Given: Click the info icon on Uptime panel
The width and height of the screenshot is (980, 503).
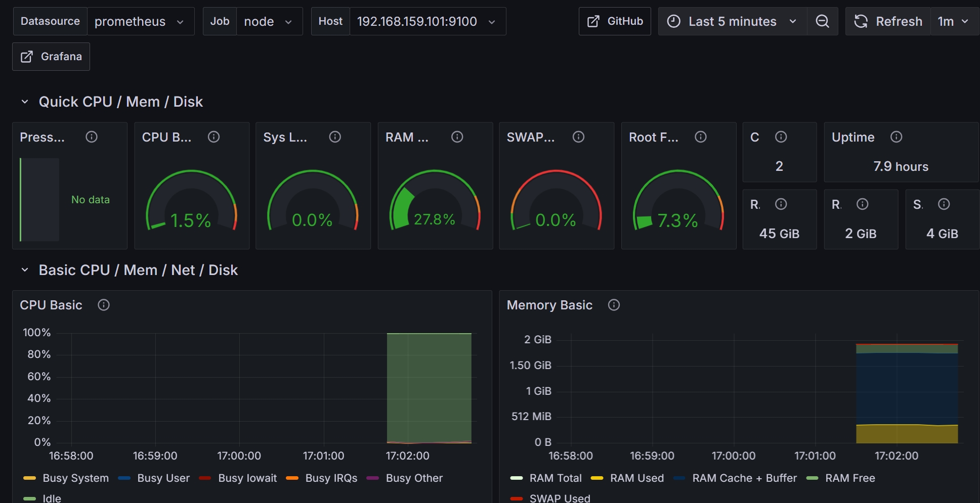Looking at the screenshot, I should (x=897, y=137).
